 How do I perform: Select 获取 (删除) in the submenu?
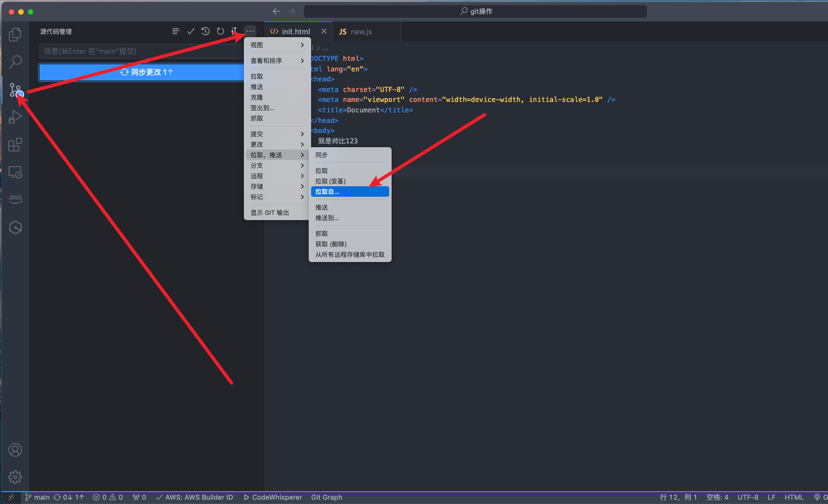click(x=350, y=244)
